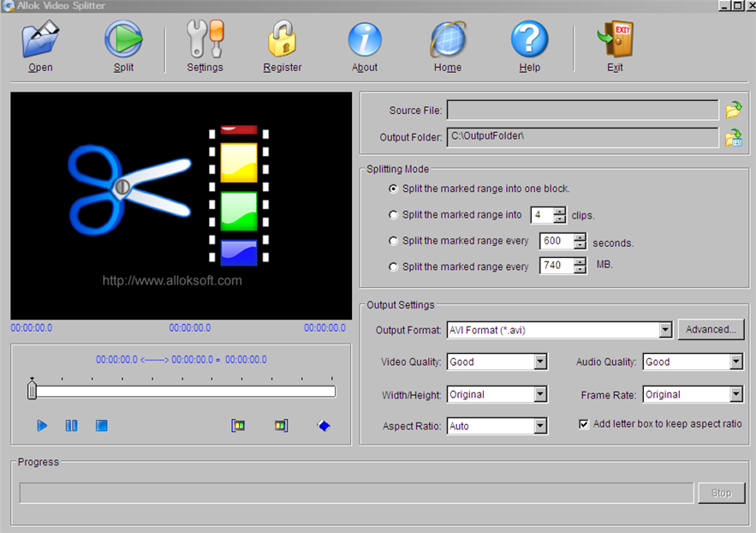756x533 pixels.
Task: Click the Advanced... button
Action: 711,330
